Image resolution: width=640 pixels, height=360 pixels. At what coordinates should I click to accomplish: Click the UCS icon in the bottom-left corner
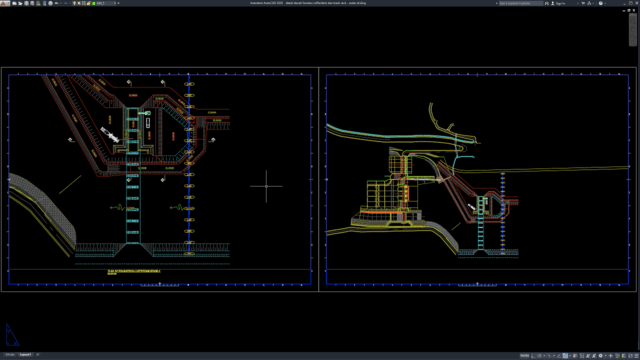coord(12,335)
